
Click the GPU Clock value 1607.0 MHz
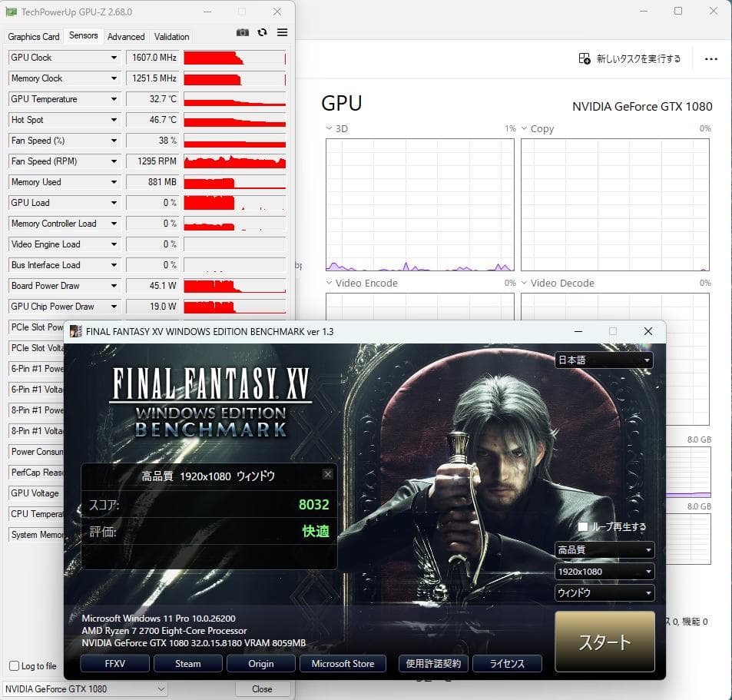[x=154, y=58]
